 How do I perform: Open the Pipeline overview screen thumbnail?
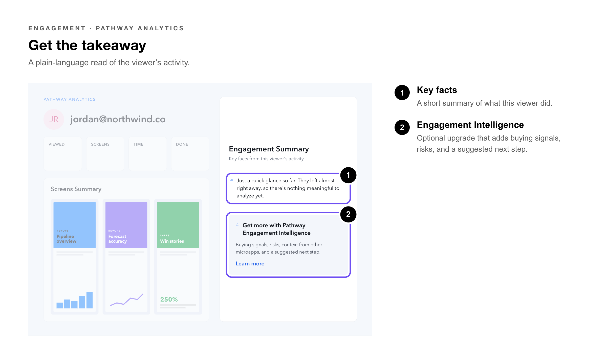pyautogui.click(x=75, y=257)
